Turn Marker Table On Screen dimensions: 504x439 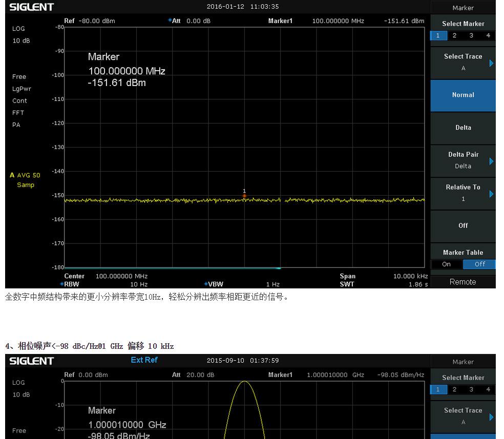coord(447,264)
